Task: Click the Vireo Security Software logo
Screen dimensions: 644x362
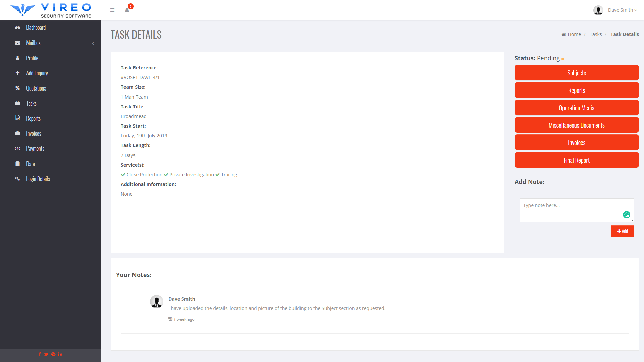Action: click(50, 10)
